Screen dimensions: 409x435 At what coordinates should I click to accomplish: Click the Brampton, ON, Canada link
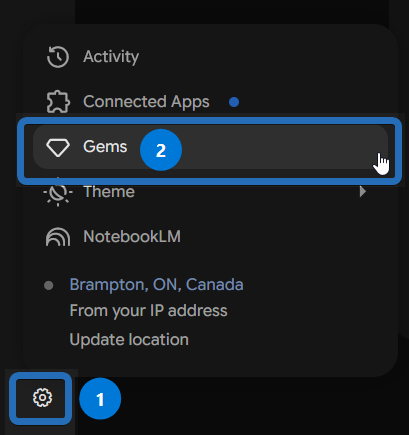[156, 285]
